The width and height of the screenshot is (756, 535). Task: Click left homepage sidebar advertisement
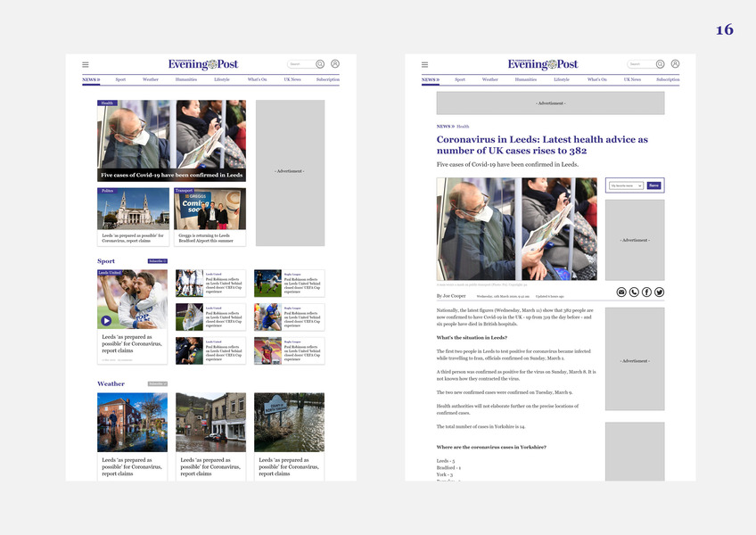tap(290, 173)
